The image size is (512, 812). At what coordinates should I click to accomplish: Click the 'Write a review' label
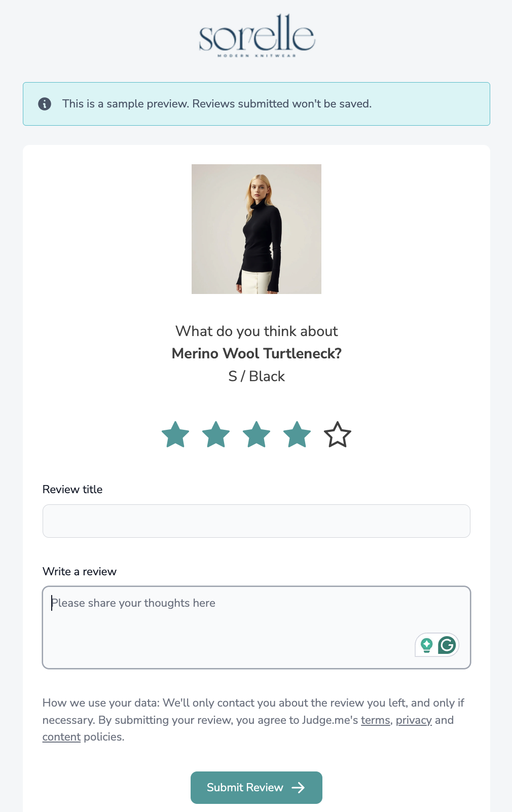point(80,572)
